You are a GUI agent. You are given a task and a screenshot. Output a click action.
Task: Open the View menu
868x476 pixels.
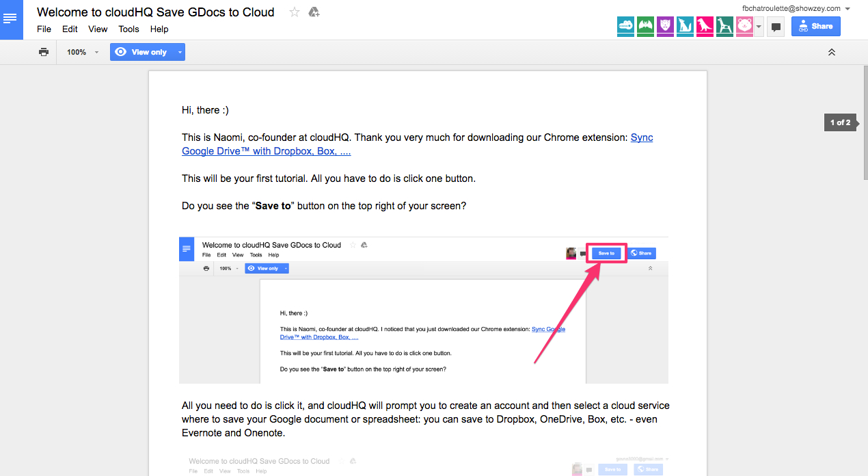pyautogui.click(x=98, y=29)
